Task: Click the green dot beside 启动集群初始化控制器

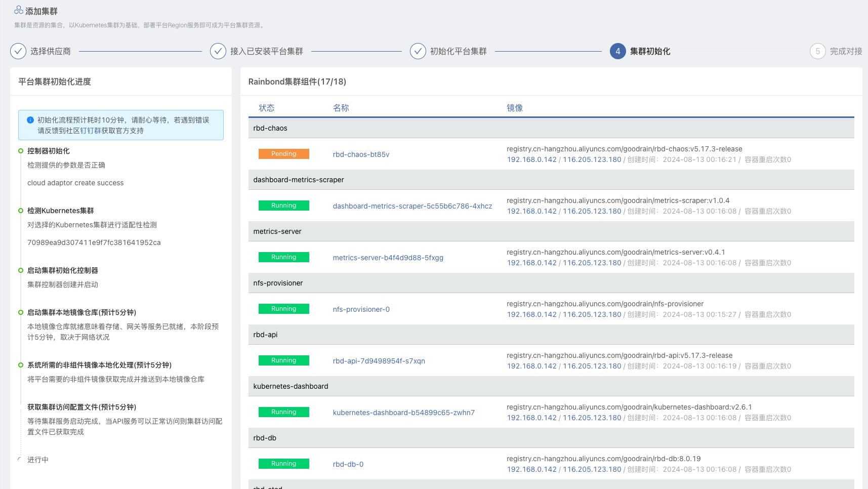Action: [21, 270]
